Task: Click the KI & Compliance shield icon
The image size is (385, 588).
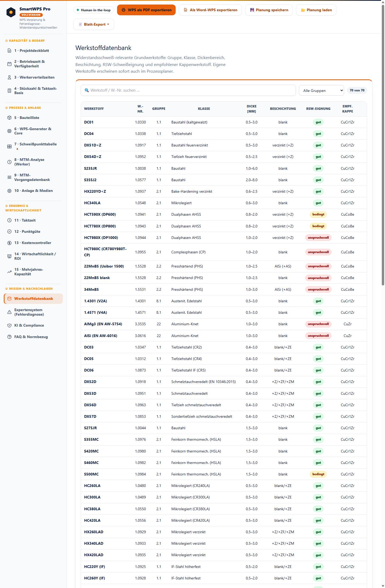Action: coord(9,325)
